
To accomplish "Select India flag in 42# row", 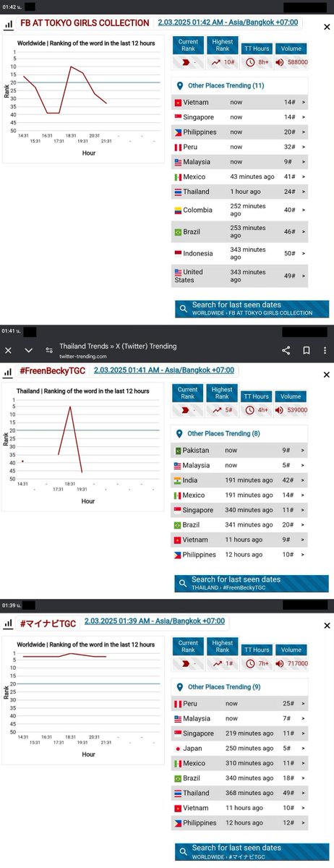I will pos(178,480).
